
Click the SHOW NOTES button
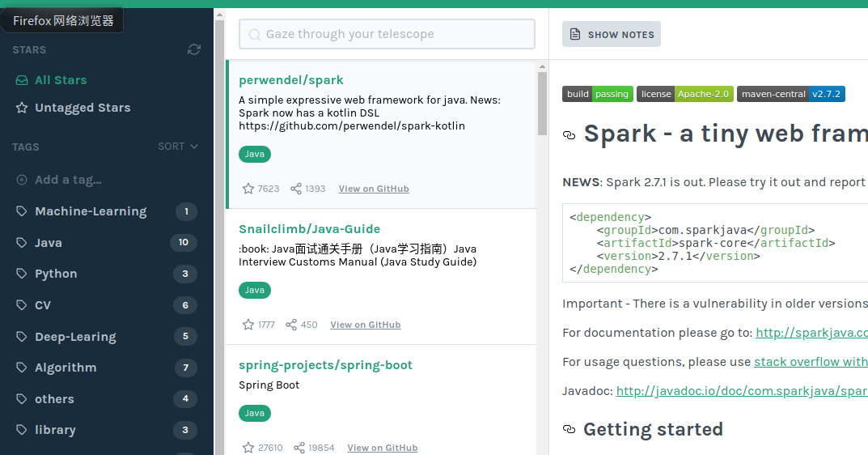click(611, 34)
